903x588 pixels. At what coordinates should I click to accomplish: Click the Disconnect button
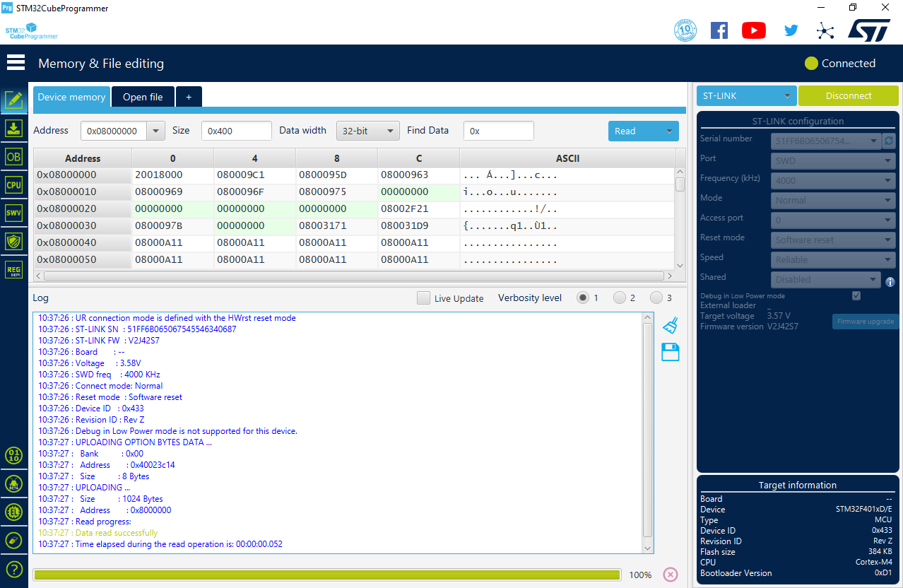(848, 95)
